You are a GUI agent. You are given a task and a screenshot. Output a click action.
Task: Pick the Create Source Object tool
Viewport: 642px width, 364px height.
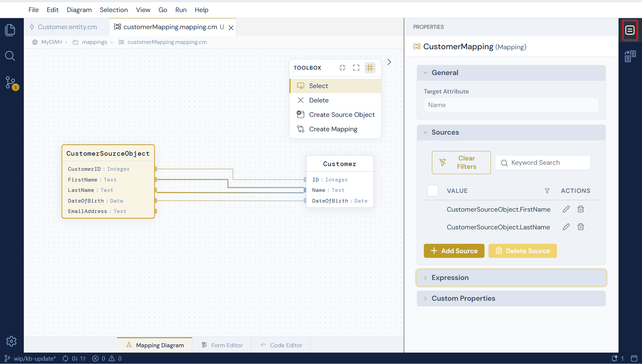click(335, 115)
